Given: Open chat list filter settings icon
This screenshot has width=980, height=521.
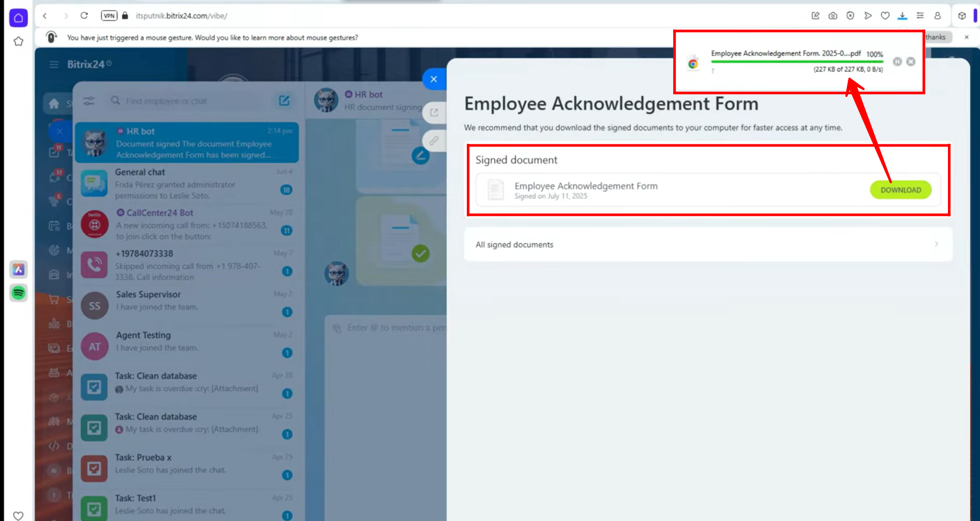Looking at the screenshot, I should click(89, 101).
